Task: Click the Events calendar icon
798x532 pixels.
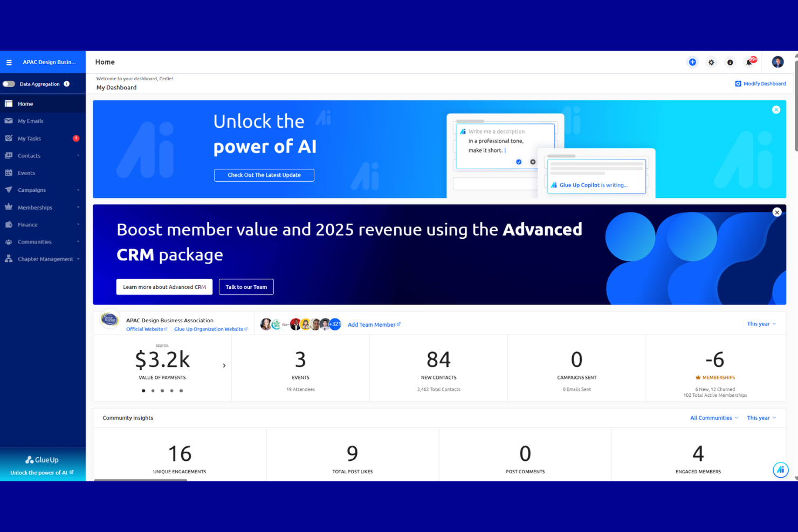Action: click(9, 173)
